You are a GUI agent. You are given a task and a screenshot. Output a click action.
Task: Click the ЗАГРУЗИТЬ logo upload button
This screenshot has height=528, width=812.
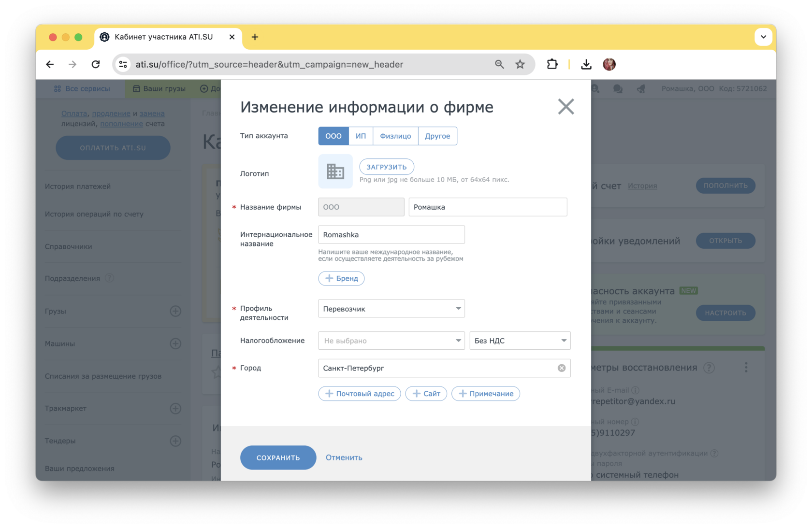click(x=386, y=167)
